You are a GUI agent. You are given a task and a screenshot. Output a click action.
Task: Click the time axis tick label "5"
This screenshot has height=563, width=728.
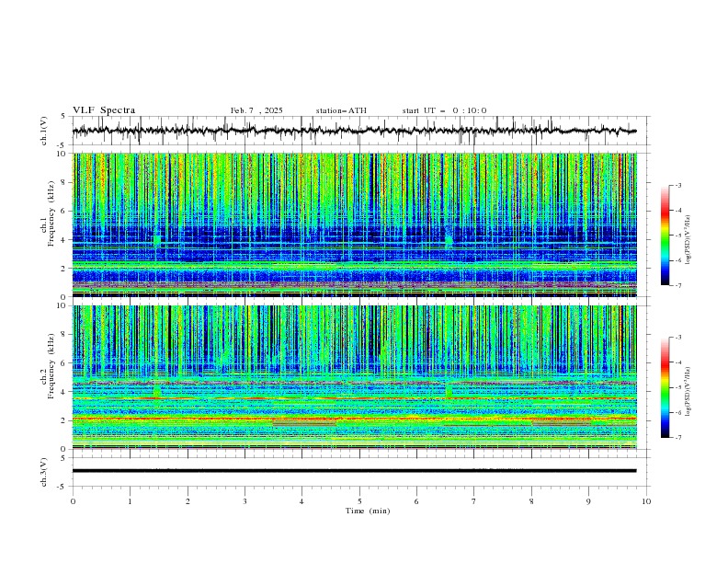pos(359,501)
